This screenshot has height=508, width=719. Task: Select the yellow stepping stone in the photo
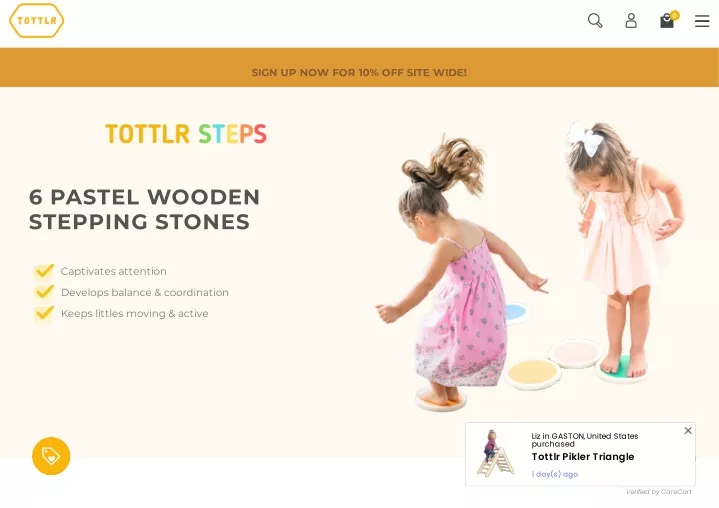pos(532,374)
